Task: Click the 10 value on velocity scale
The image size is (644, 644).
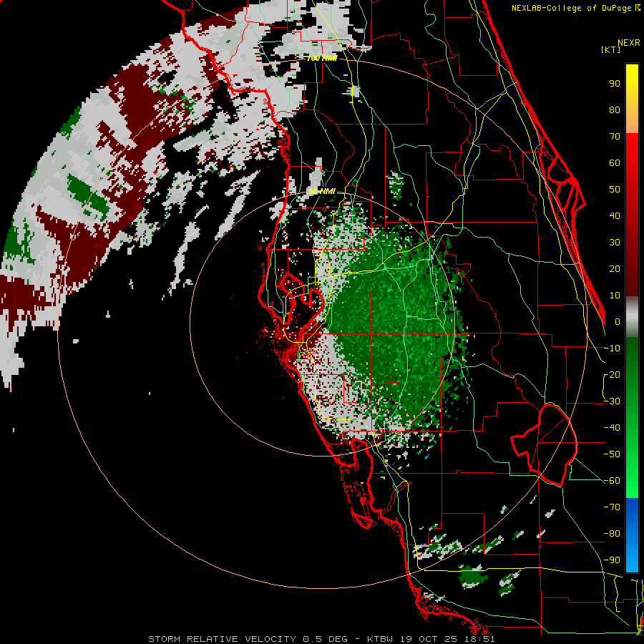Action: (615, 296)
